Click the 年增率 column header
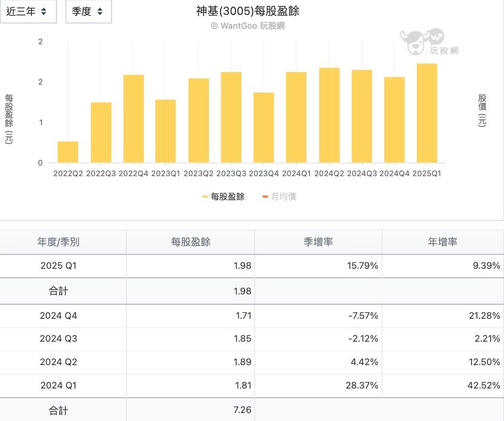Image resolution: width=504 pixels, height=421 pixels. click(443, 242)
